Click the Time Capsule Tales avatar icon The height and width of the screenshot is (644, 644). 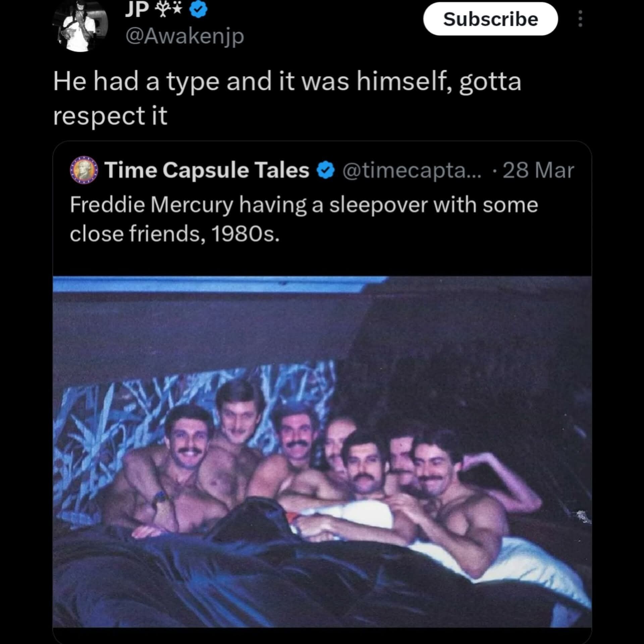[x=84, y=170]
